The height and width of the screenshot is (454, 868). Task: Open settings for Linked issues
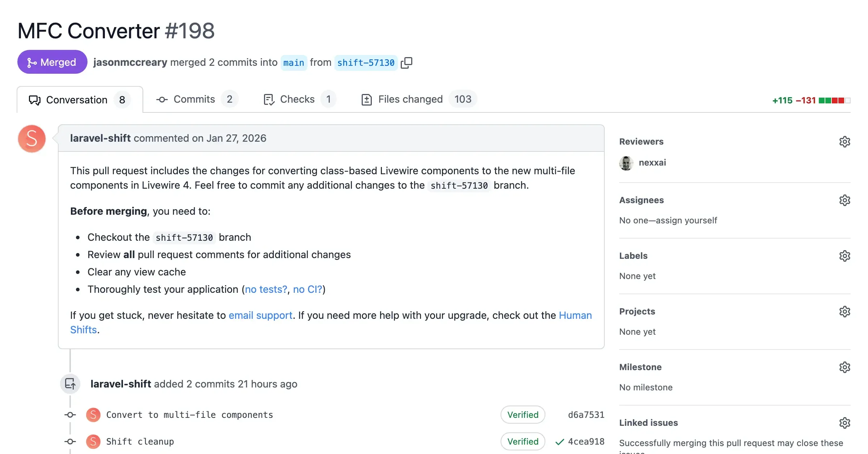tap(844, 423)
